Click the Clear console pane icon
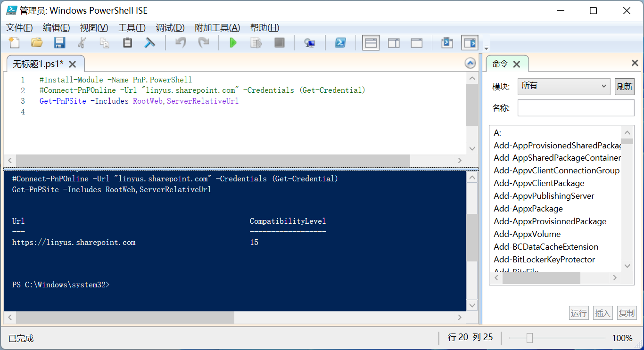Viewport: 644px width, 350px height. pos(150,43)
